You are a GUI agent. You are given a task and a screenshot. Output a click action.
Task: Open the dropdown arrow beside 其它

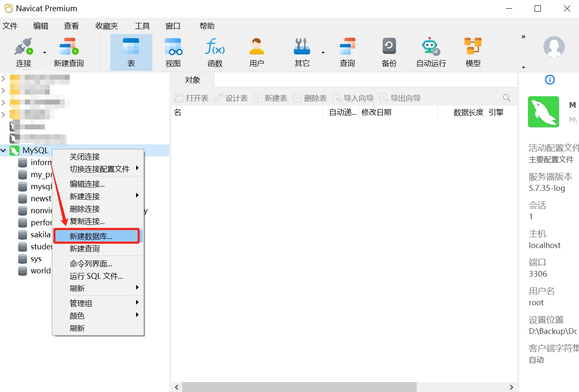coord(323,52)
